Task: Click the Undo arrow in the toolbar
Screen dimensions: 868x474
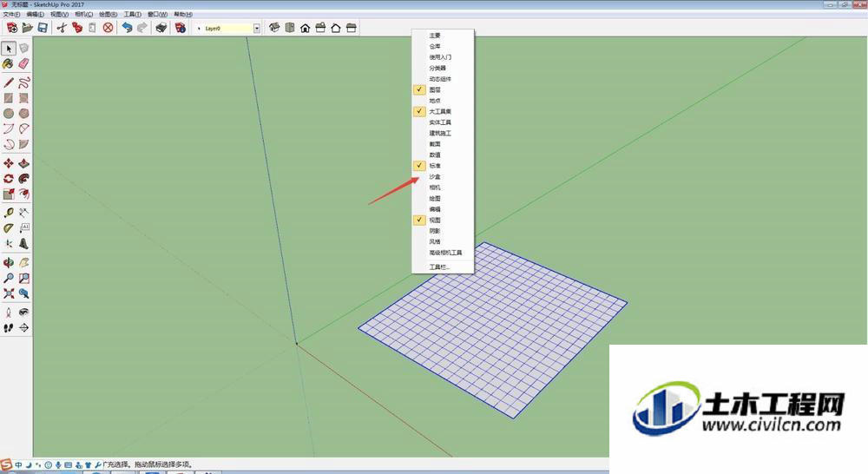Action: (128, 28)
